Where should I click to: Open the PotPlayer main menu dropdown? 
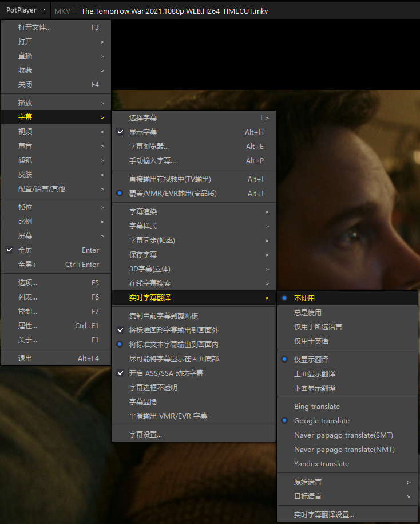pos(25,11)
